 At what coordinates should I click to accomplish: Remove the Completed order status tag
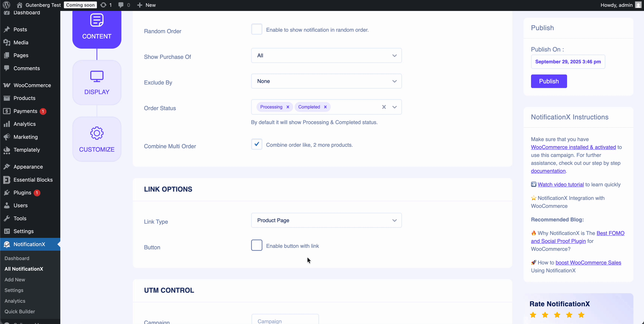tap(325, 107)
